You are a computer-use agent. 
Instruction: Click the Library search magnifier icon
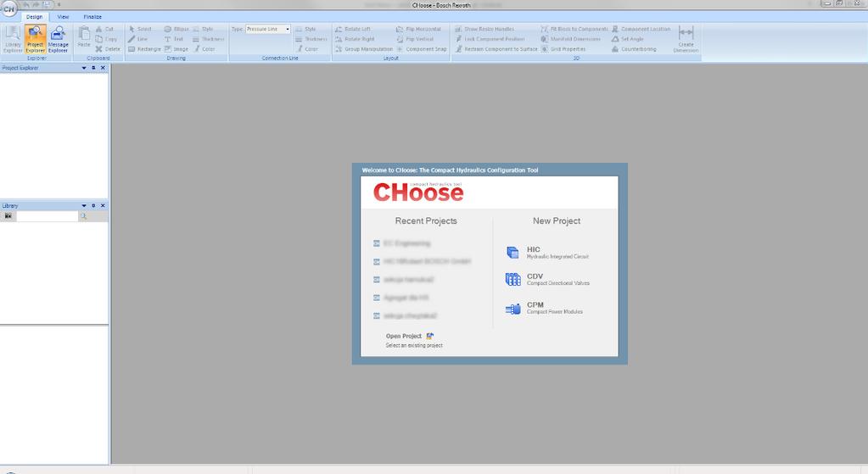84,216
